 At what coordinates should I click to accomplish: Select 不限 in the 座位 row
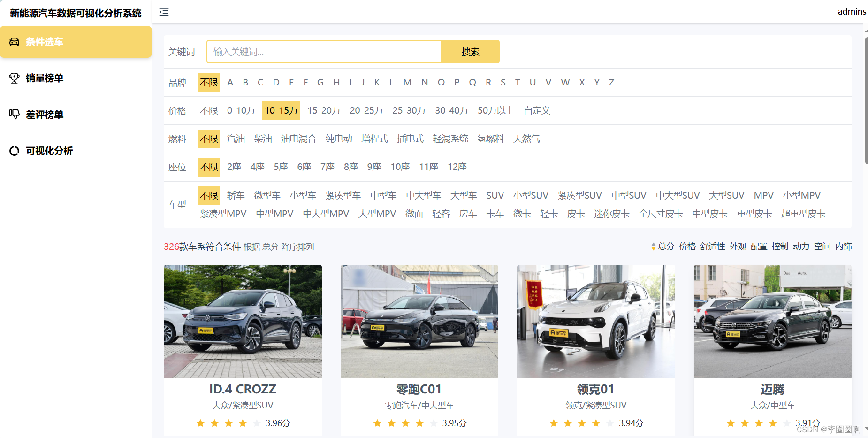point(209,167)
